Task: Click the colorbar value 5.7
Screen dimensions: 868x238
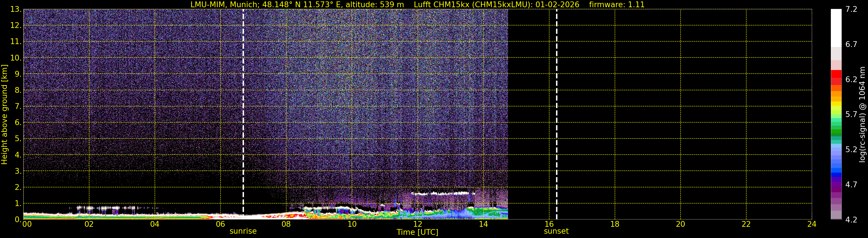Action: pos(851,115)
